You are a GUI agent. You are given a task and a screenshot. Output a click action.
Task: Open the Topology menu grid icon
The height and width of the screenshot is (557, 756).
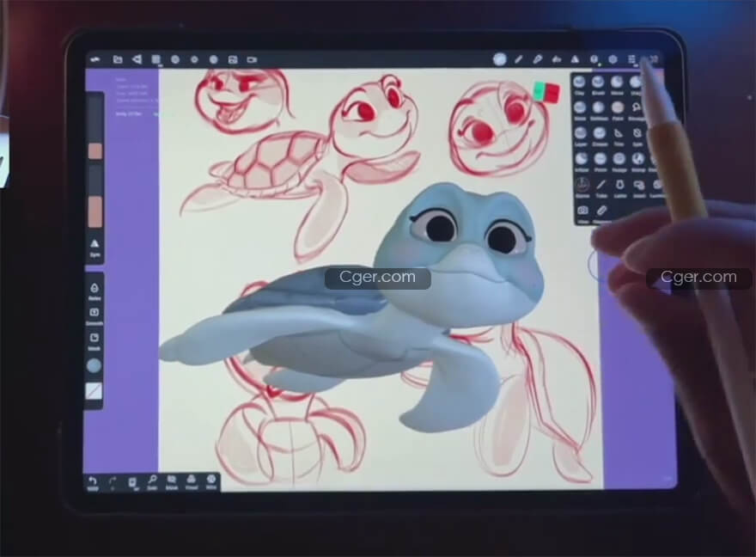[155, 59]
